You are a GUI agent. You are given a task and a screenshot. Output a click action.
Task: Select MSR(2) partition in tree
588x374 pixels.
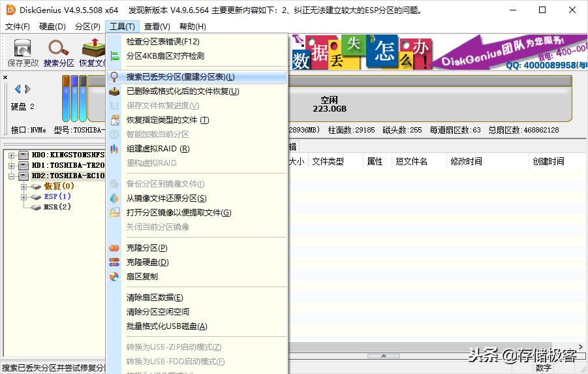(x=57, y=207)
